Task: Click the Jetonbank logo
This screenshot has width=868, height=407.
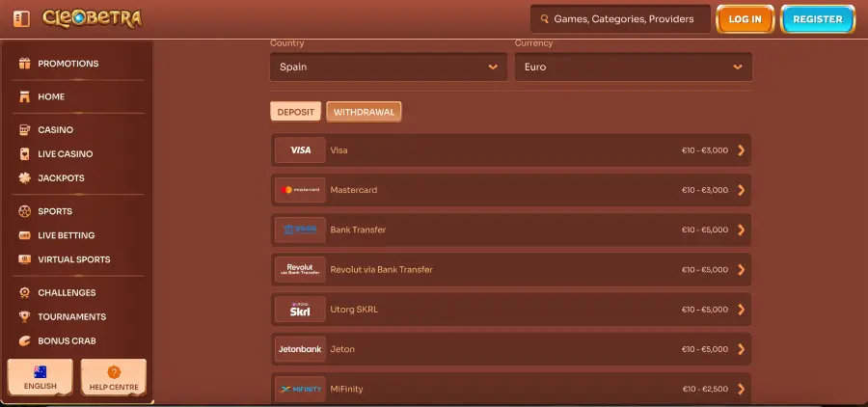Action: [301, 349]
